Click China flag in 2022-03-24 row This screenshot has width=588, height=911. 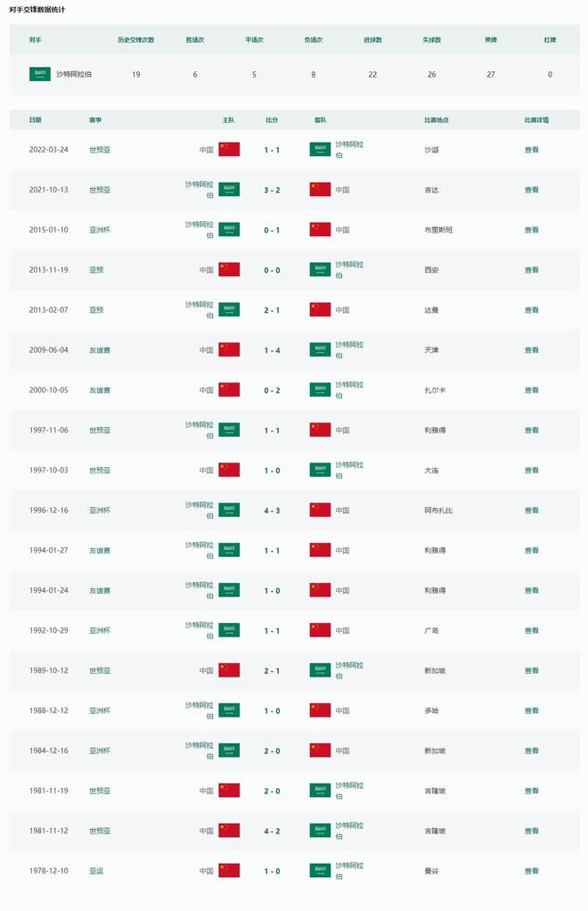click(x=229, y=150)
